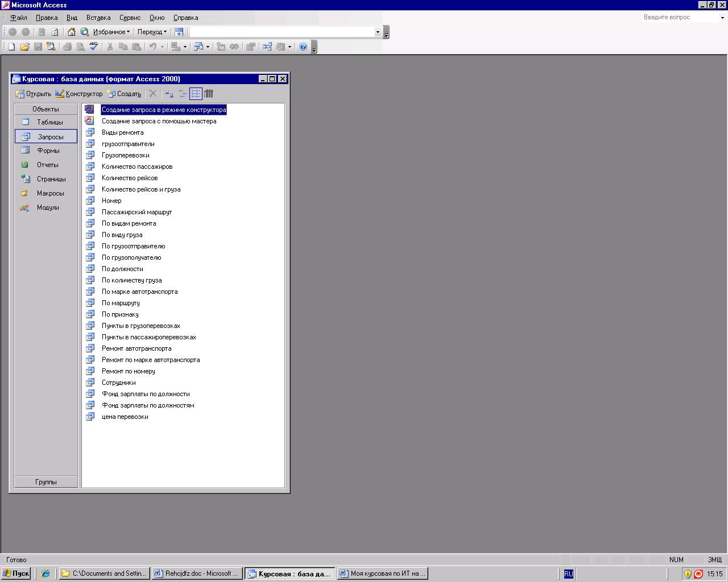This screenshot has height=582, width=728.
Task: Click query icon next to 'Виды ремонта'
Action: click(x=90, y=132)
